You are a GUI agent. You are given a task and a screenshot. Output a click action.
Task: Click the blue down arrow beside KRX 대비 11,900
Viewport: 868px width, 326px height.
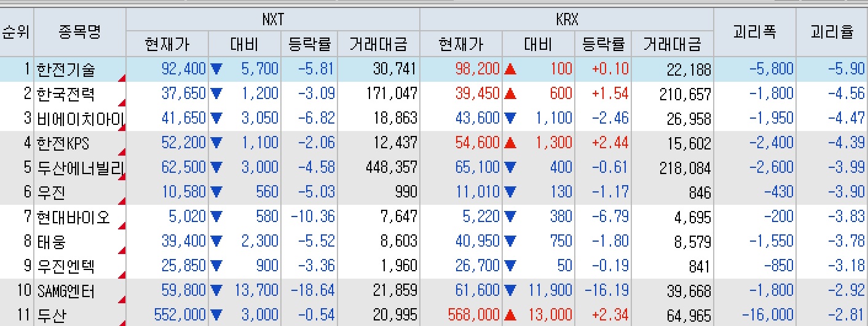tap(510, 291)
